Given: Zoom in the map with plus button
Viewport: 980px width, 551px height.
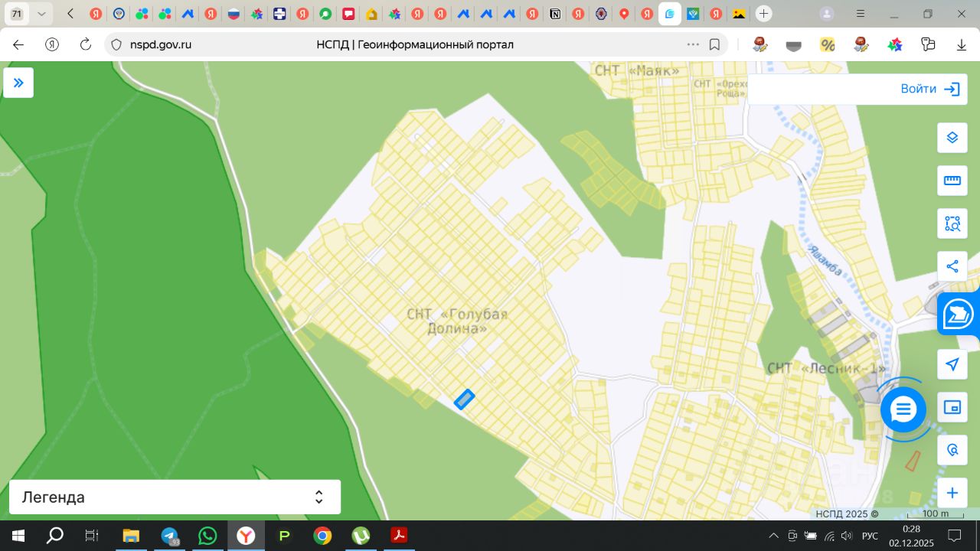Looking at the screenshot, I should (x=952, y=493).
